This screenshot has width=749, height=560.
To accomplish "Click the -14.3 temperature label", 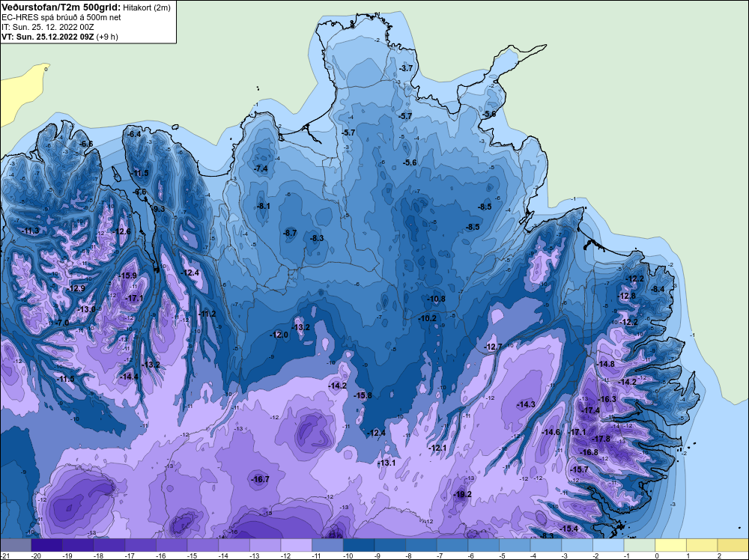I will coord(526,404).
